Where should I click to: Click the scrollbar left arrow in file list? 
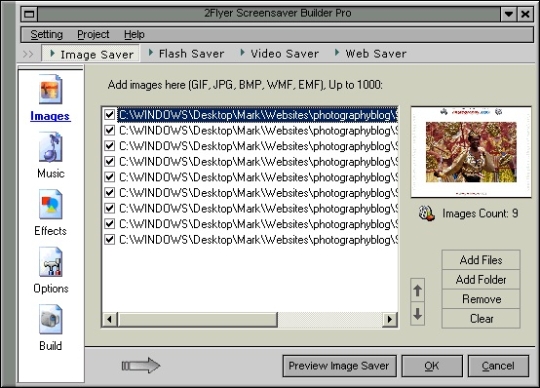click(x=110, y=319)
